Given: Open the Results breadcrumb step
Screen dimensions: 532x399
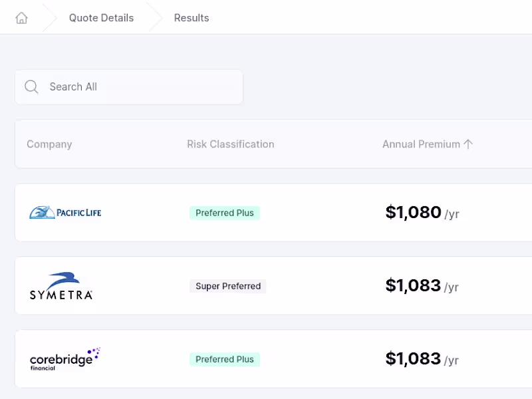Looking at the screenshot, I should 192,18.
